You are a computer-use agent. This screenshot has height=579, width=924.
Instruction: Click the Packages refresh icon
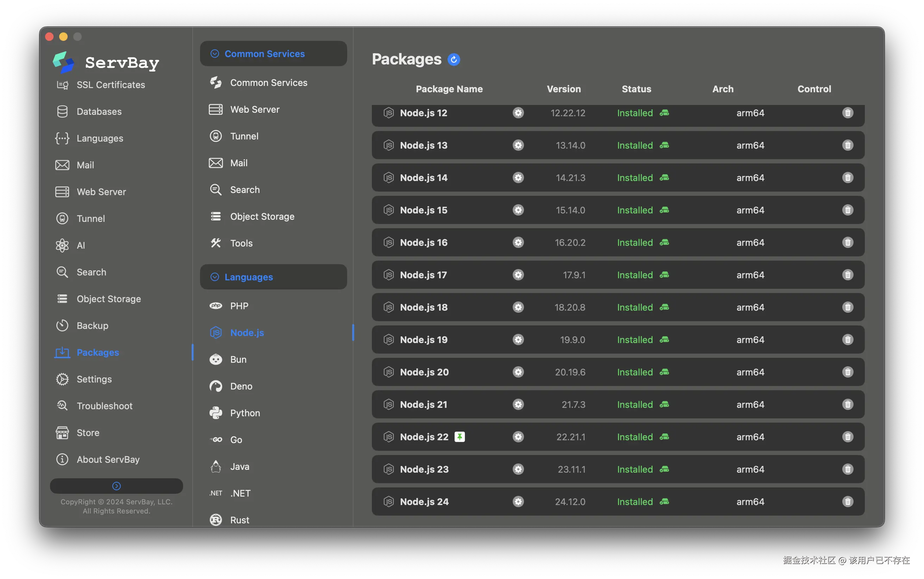pyautogui.click(x=454, y=60)
